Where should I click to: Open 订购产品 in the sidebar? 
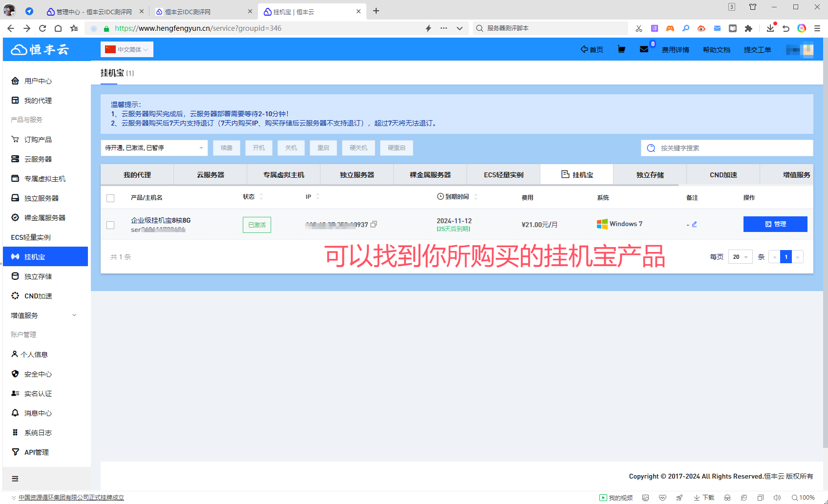point(38,140)
